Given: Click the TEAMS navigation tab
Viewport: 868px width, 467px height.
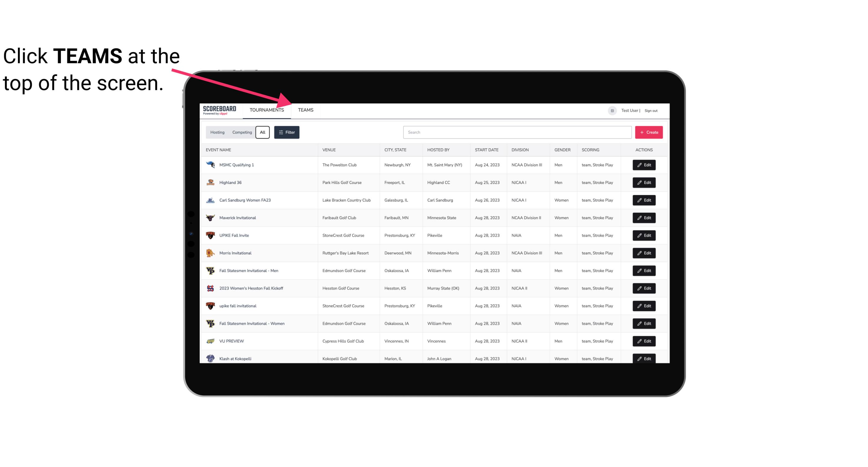Looking at the screenshot, I should coord(305,110).
